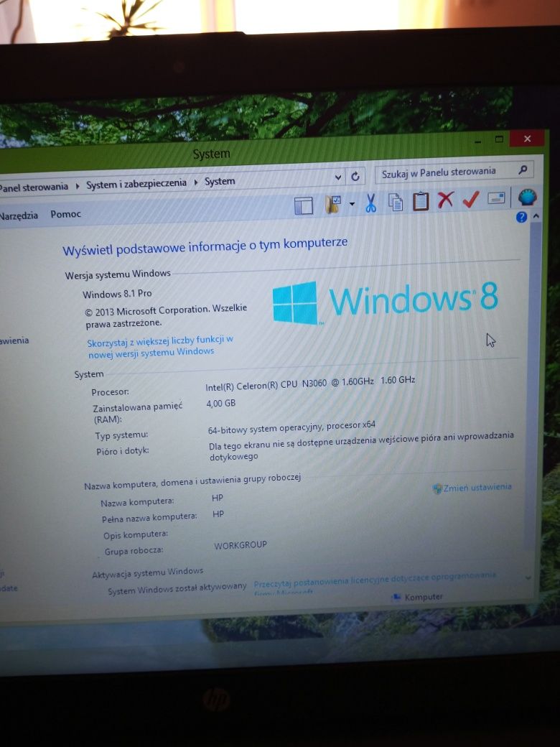The image size is (560, 747).
Task: Click the Wyświetl podstawowe informacje heading
Action: click(x=205, y=246)
